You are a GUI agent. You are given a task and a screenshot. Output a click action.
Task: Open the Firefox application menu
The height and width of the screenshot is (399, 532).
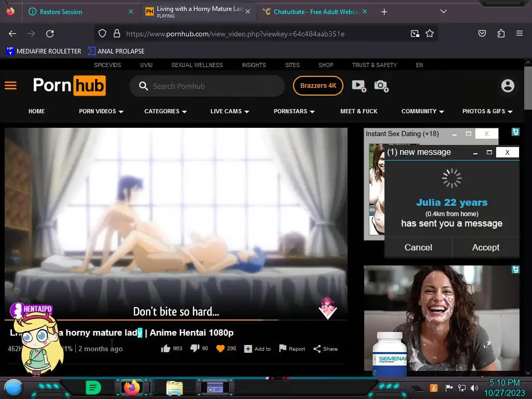point(519,33)
